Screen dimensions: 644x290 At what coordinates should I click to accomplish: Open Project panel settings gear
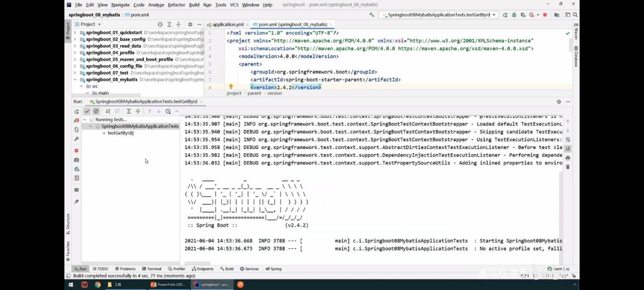coord(190,24)
